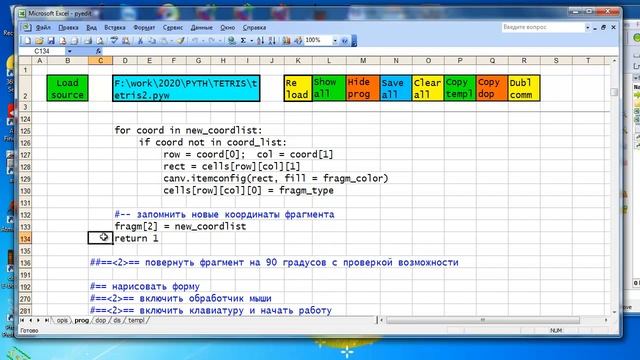Create a new workbook from the toolbar
The image size is (640, 360).
(x=27, y=40)
